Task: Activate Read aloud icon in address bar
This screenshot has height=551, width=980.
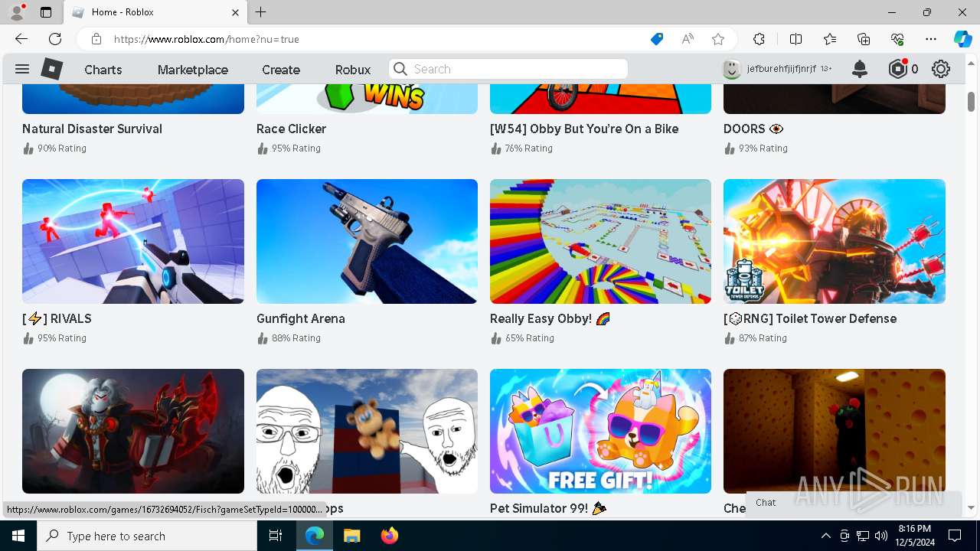Action: tap(688, 39)
